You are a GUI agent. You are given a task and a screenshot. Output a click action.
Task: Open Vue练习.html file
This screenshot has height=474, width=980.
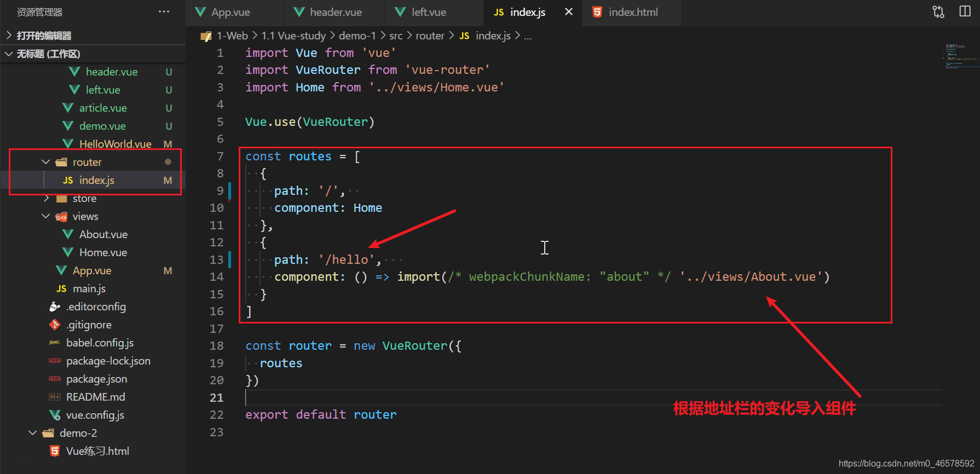pyautogui.click(x=98, y=451)
